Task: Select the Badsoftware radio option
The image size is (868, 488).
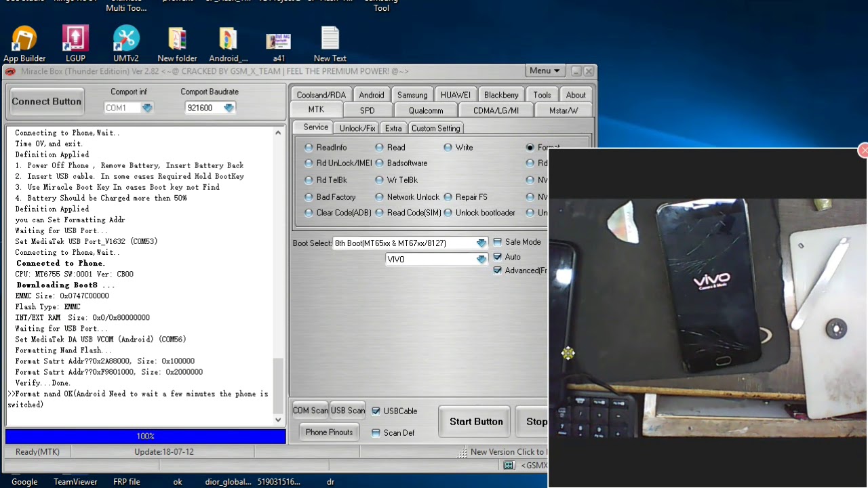Action: (x=401, y=163)
